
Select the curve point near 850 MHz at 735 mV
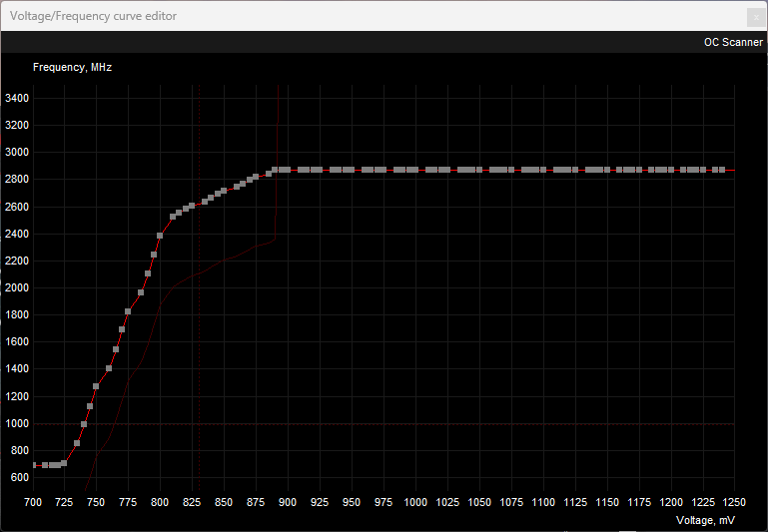pos(77,443)
